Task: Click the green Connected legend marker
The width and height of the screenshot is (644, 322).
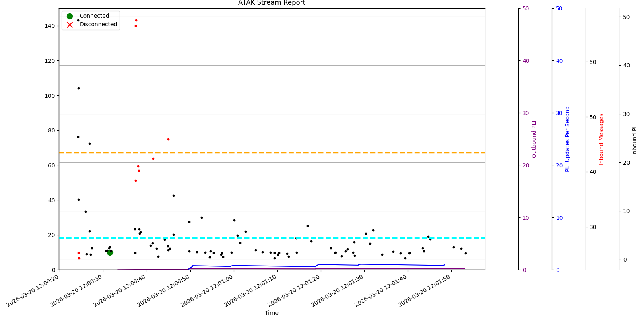Action: tap(70, 16)
